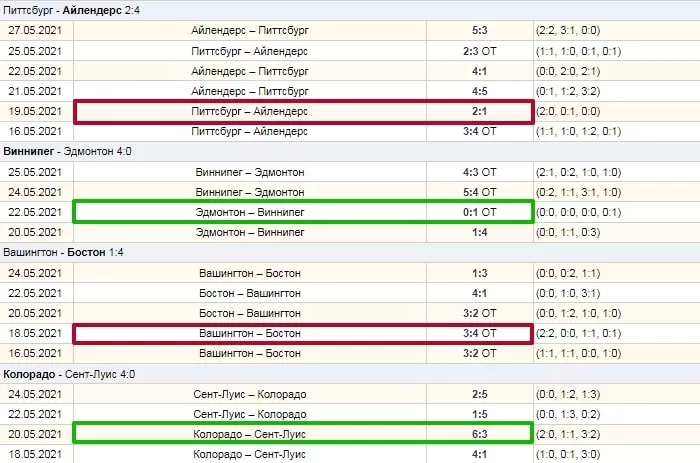The width and height of the screenshot is (700, 463).
Task: Click period scores (0:0, 1:2, 1:0, 1:0)
Action: tap(578, 313)
